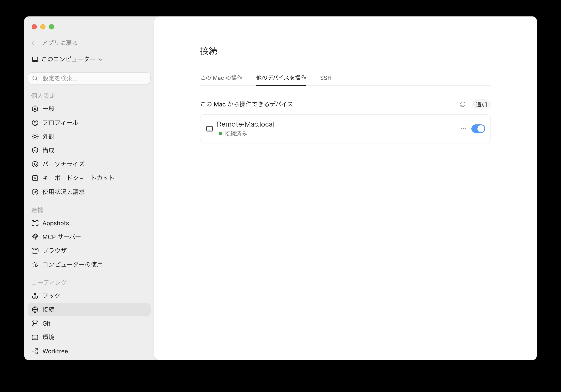Open パーソナライズ icon in sidebar
561x392 pixels.
35,164
